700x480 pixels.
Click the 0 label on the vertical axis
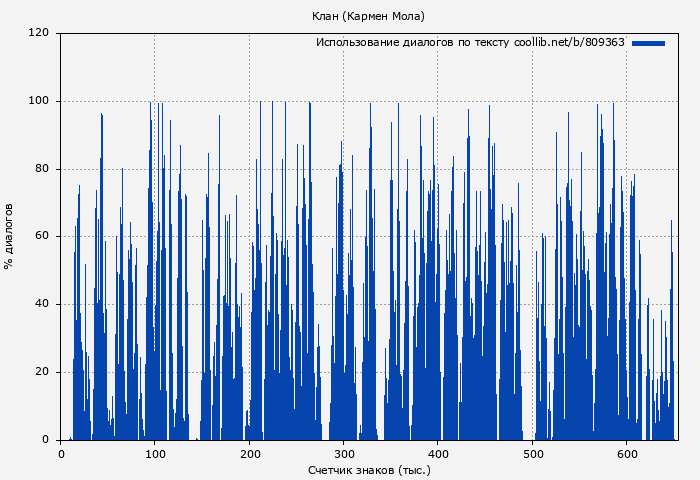[45, 440]
